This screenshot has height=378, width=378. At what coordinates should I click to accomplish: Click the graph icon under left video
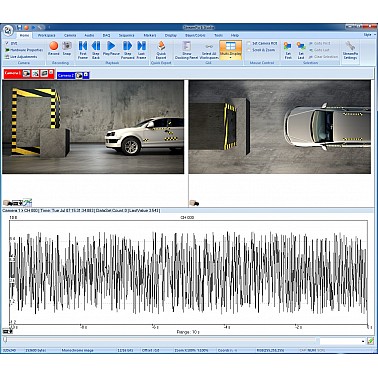[27, 202]
